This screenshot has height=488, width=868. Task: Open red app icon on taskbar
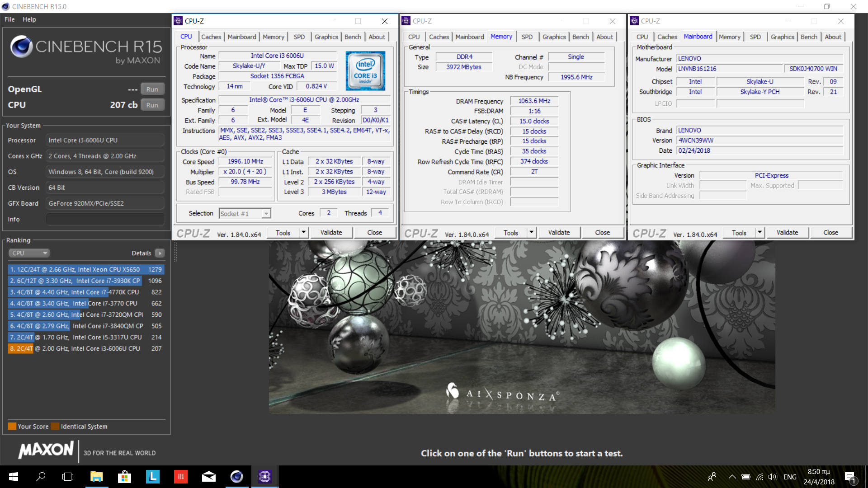[x=180, y=477]
